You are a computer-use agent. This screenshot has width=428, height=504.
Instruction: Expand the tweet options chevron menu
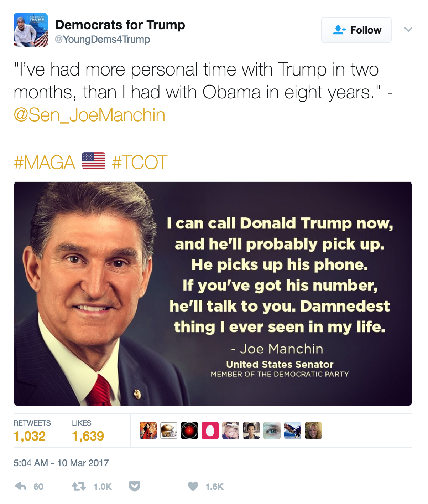click(x=408, y=30)
